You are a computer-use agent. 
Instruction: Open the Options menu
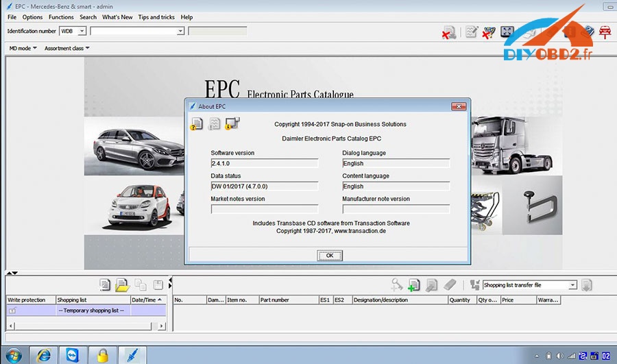(32, 17)
